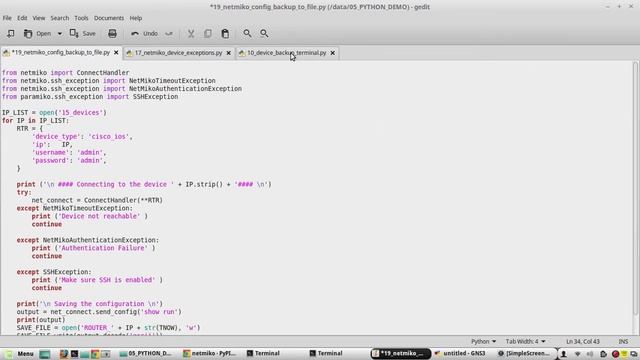This screenshot has height=360, width=640.
Task: Click 'NetMikoAuthenticationException' in the import line
Action: click(185, 89)
